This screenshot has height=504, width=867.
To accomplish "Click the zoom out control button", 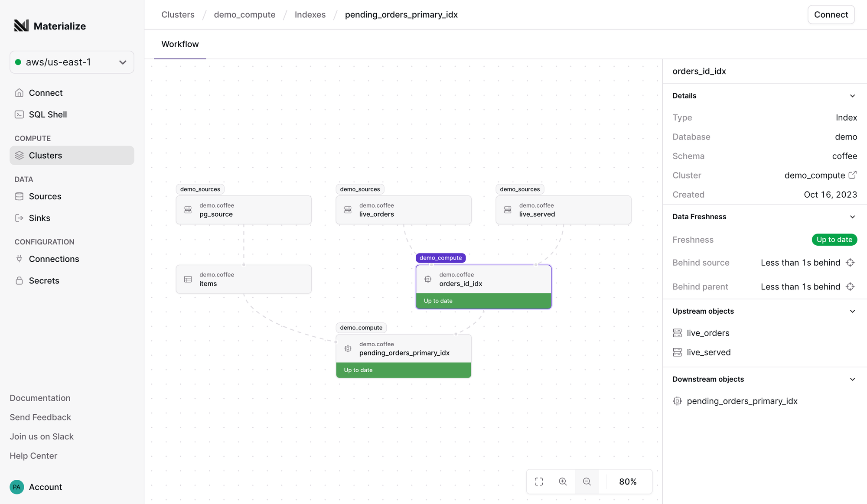I will click(586, 481).
